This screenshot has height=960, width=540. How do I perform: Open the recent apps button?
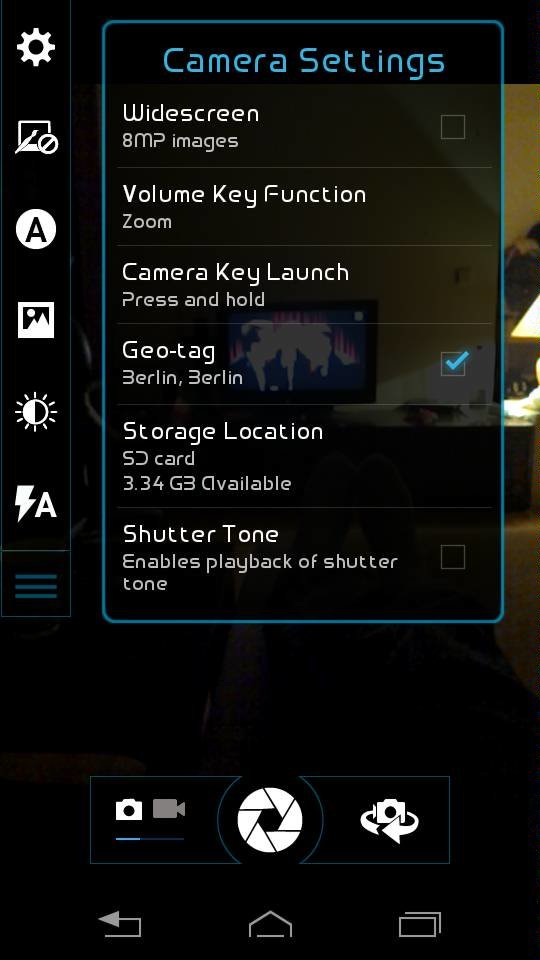420,924
